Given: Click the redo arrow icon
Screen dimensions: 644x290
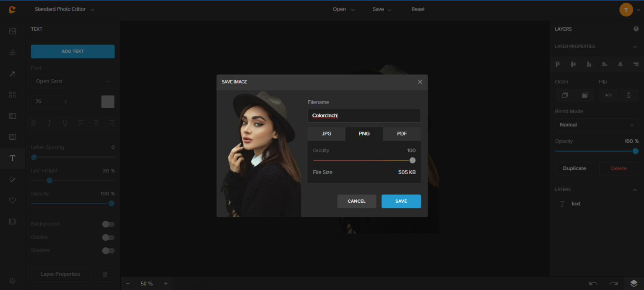Looking at the screenshot, I should (x=614, y=284).
